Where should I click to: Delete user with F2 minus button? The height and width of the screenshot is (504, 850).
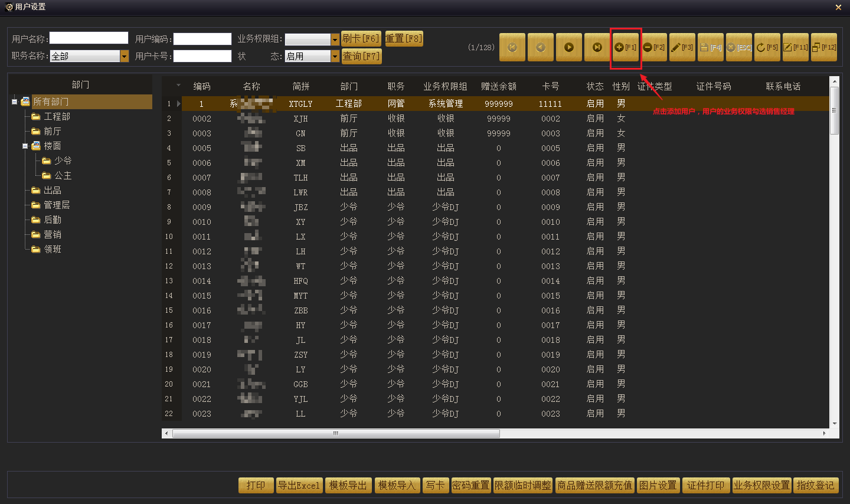(x=654, y=47)
